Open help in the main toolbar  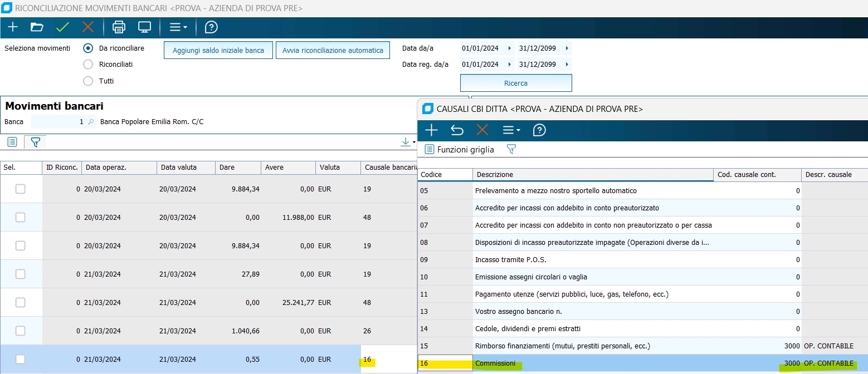click(211, 27)
